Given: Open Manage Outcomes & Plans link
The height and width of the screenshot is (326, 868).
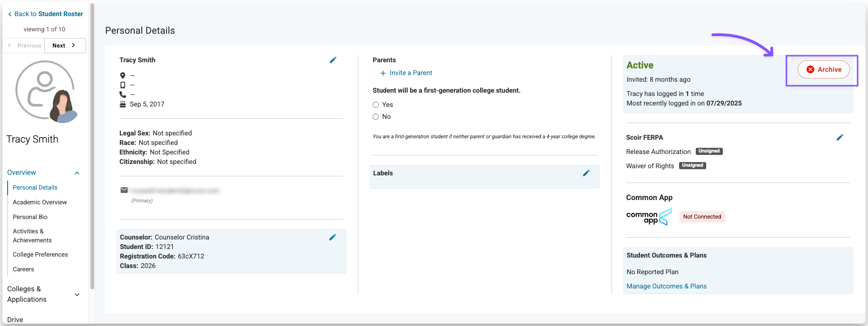Looking at the screenshot, I should [666, 286].
